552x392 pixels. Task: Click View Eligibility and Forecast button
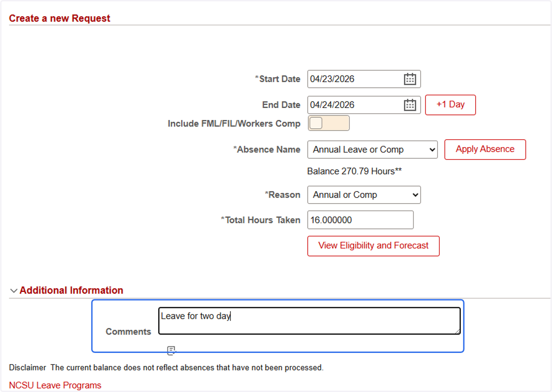(x=374, y=246)
